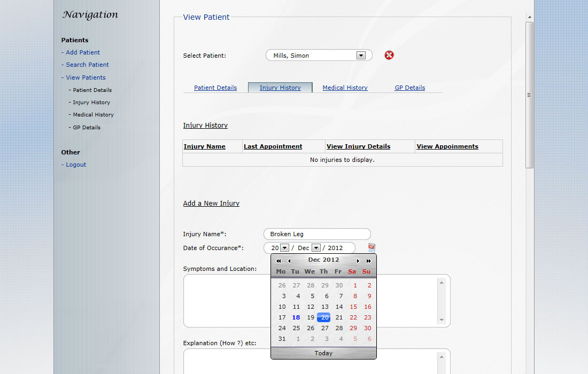This screenshot has width=588, height=374.
Task: Click the page vertical scrollbar
Action: point(529,96)
